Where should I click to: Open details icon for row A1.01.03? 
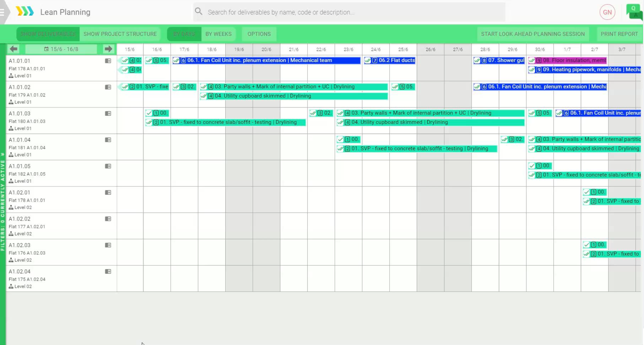[x=108, y=113]
